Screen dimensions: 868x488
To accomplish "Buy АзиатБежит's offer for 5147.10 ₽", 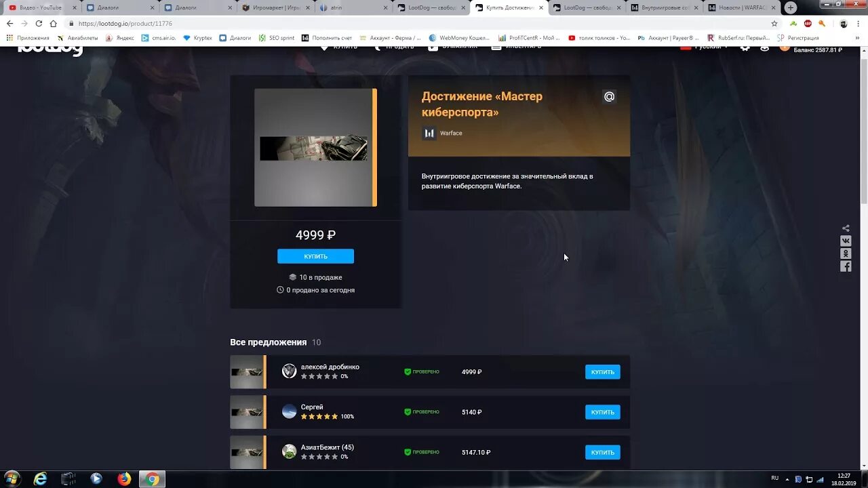I will [602, 451].
